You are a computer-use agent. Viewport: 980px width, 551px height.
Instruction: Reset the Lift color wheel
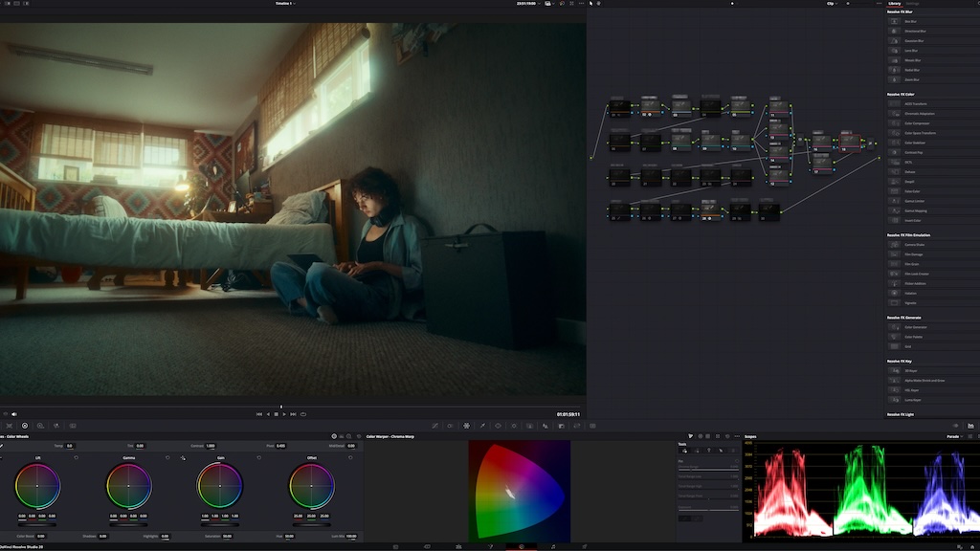[77, 457]
